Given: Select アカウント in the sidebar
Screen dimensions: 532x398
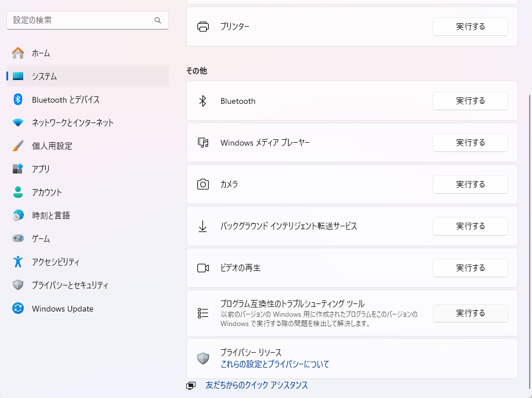Looking at the screenshot, I should click(46, 193).
